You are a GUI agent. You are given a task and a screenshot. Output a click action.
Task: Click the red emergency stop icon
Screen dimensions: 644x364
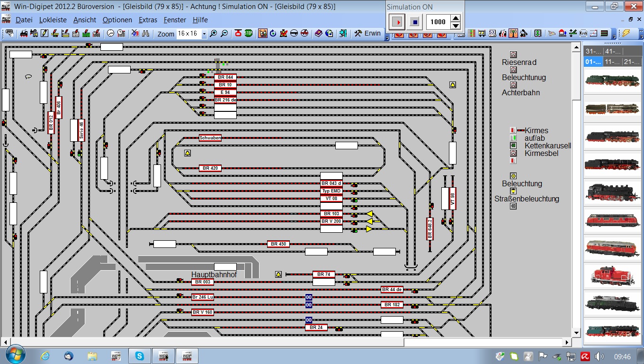pos(238,34)
